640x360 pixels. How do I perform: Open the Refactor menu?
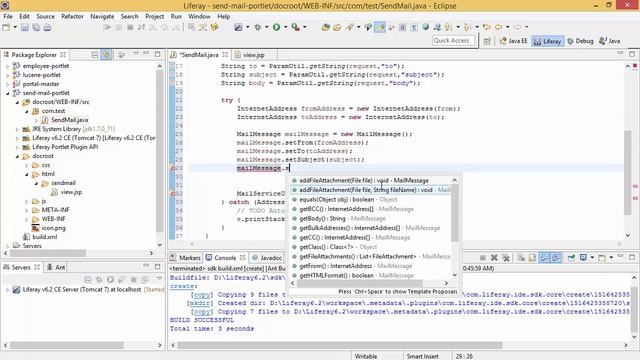click(x=72, y=16)
